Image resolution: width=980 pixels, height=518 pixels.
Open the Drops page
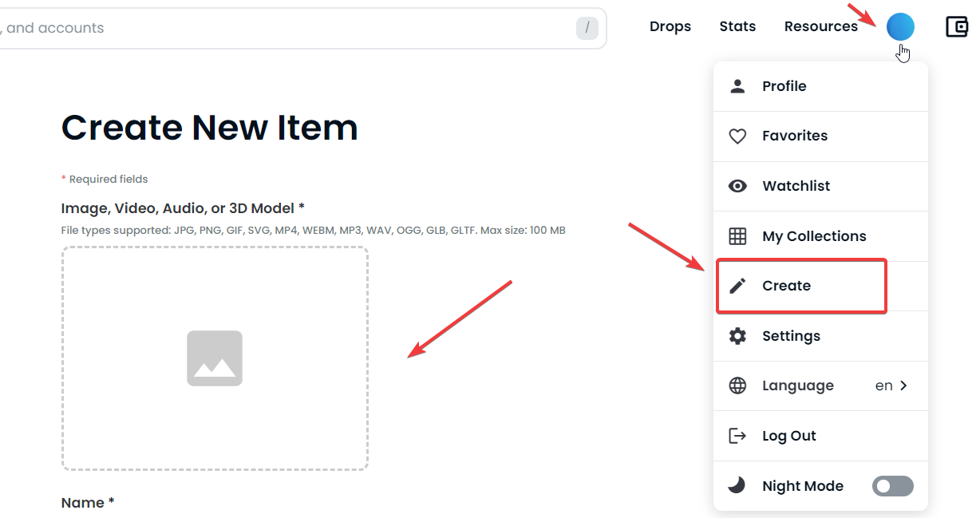670,26
